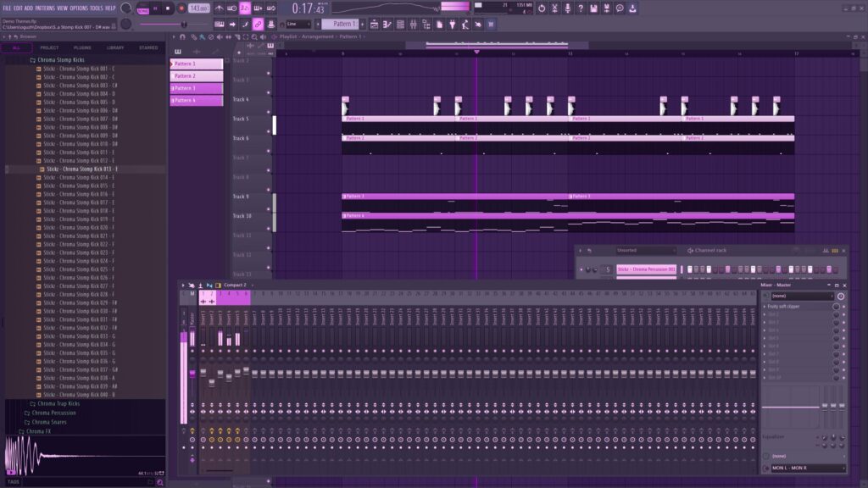Click the undo history icon in the toolbar

point(542,8)
